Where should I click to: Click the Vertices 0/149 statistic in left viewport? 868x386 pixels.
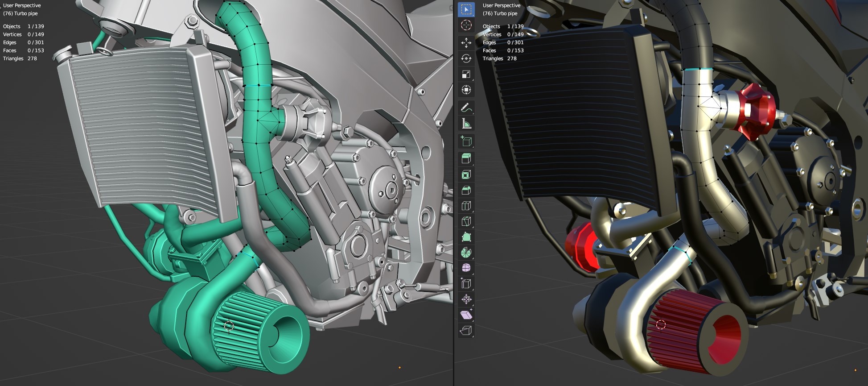click(24, 34)
